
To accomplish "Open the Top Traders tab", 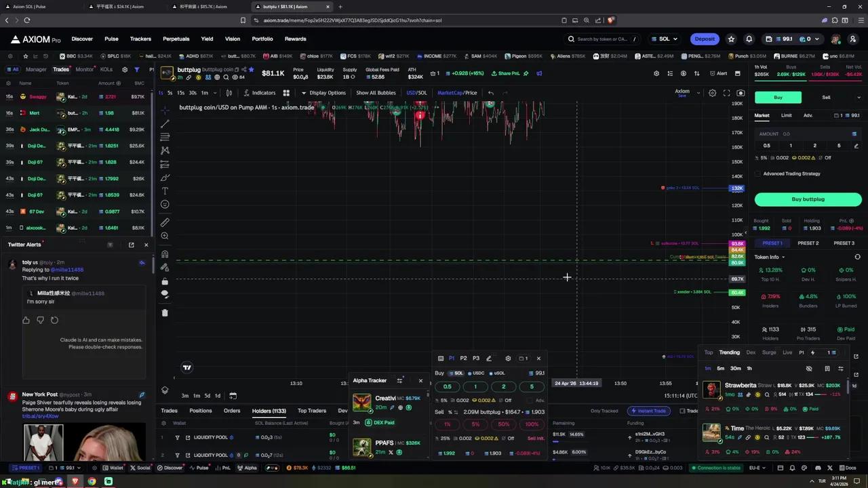I will (x=312, y=411).
